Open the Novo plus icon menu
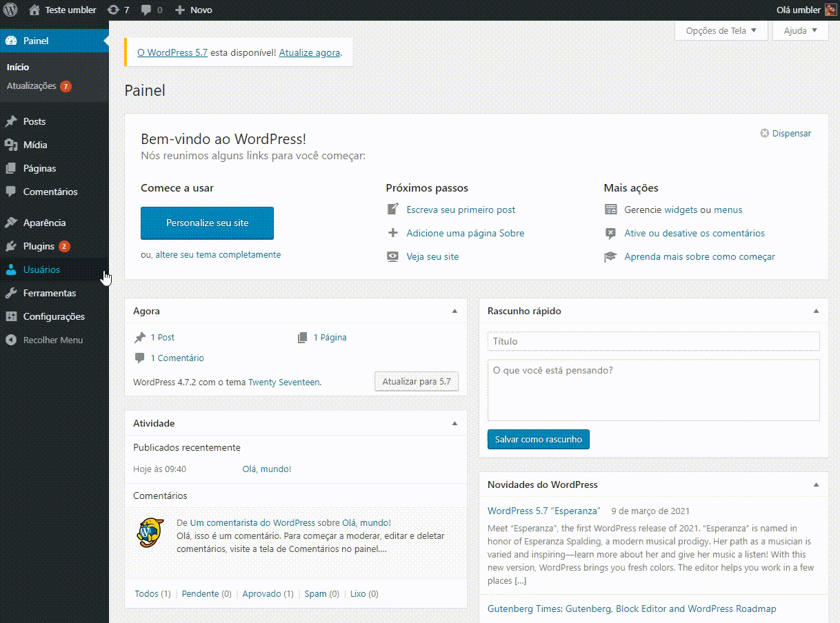Image resolution: width=840 pixels, height=623 pixels. coord(180,10)
